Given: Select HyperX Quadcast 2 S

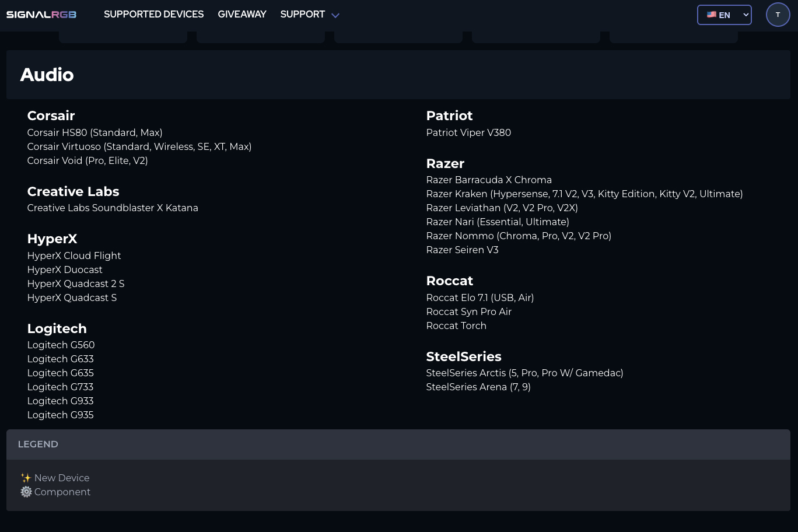Looking at the screenshot, I should click(76, 283).
